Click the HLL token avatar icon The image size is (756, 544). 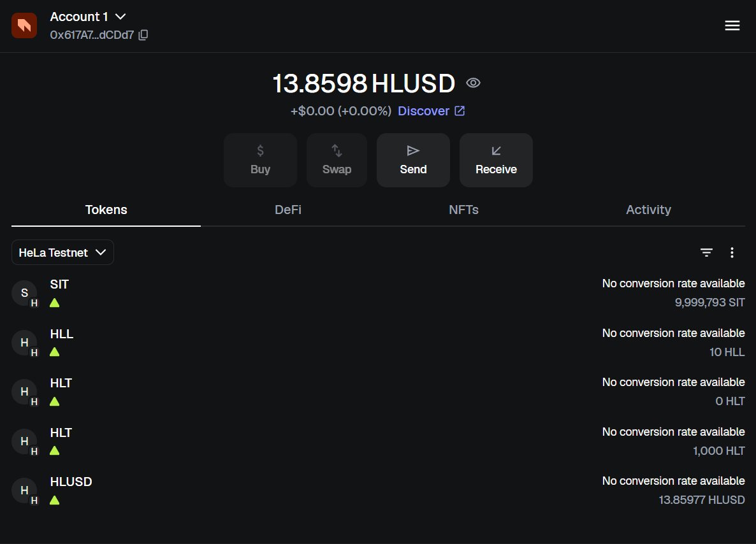24,343
